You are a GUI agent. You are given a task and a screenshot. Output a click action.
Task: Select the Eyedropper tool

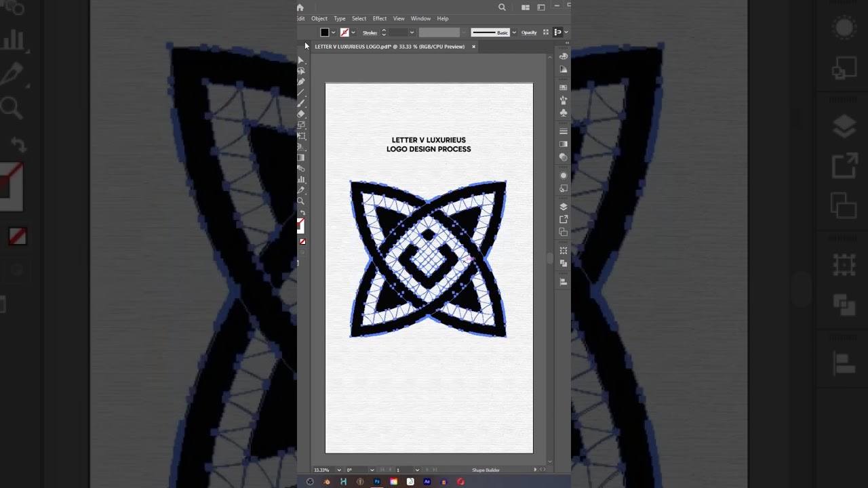301,190
